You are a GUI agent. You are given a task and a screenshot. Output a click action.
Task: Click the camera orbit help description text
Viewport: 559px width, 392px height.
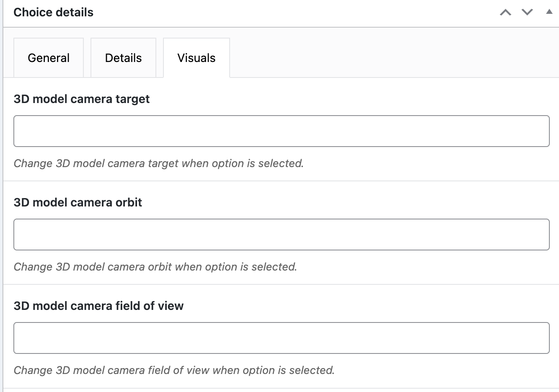[155, 267]
